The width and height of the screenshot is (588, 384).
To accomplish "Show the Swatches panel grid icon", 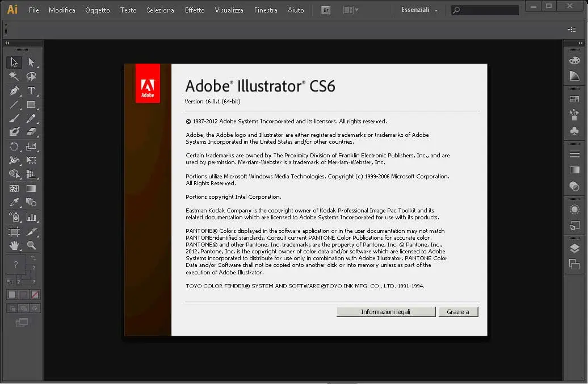I will pos(574,99).
